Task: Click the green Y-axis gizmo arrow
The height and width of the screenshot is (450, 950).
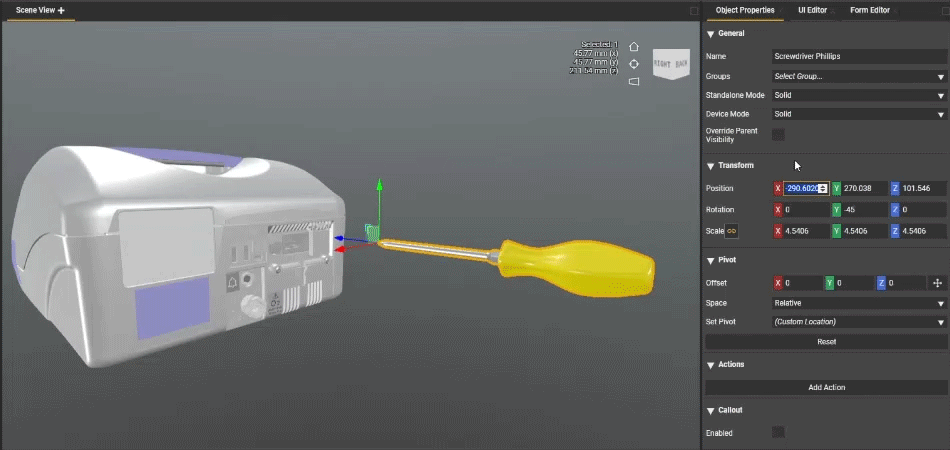Action: [x=378, y=188]
